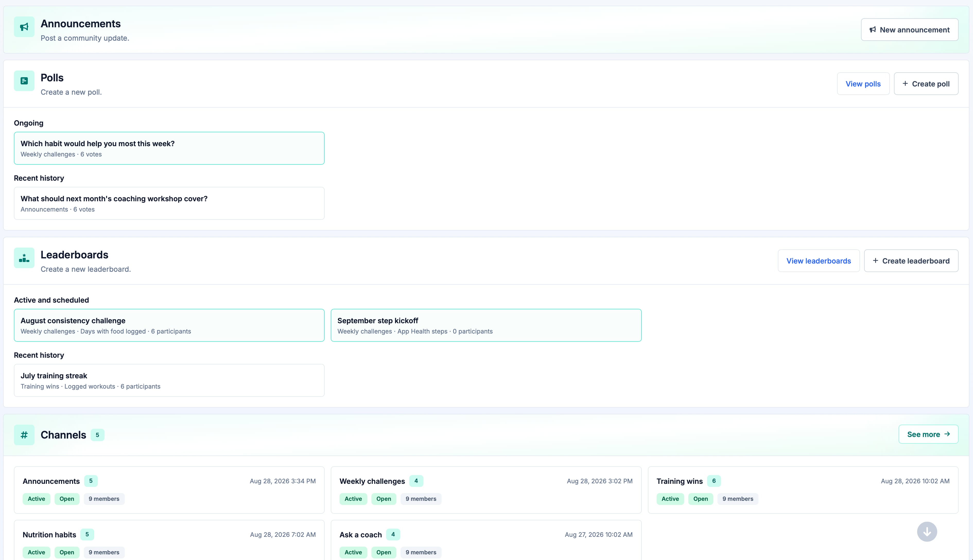Open the Training wins channel card
This screenshot has height=560, width=973.
(x=803, y=490)
